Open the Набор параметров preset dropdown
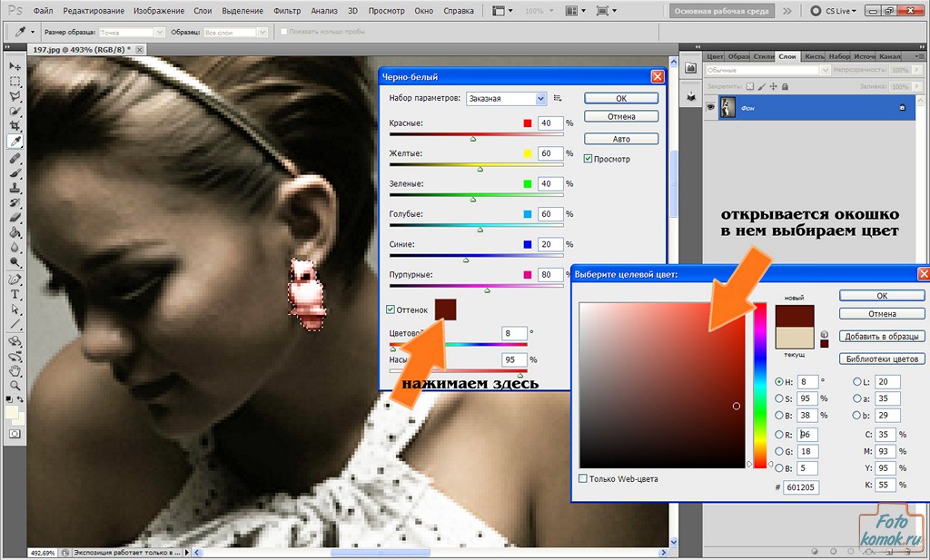Screen dimensions: 930x560 click(x=506, y=98)
